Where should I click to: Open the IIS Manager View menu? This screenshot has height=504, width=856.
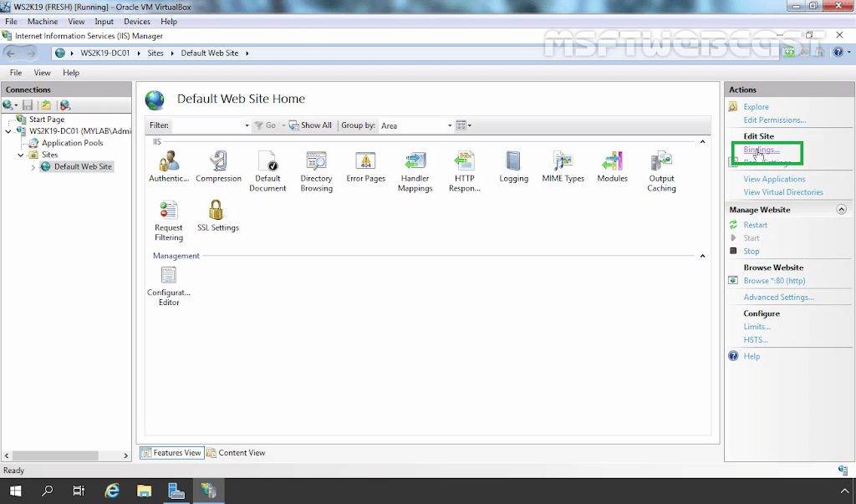tap(42, 73)
